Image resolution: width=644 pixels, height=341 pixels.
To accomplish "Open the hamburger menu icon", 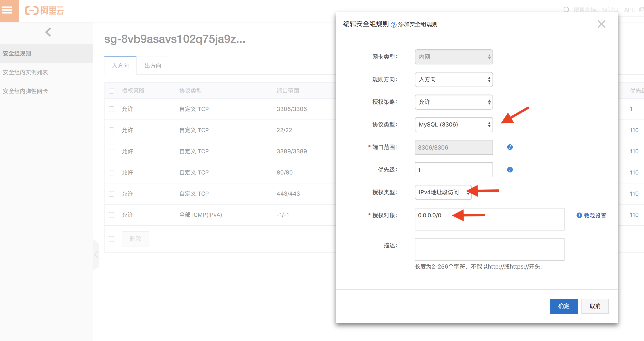I will [7, 10].
